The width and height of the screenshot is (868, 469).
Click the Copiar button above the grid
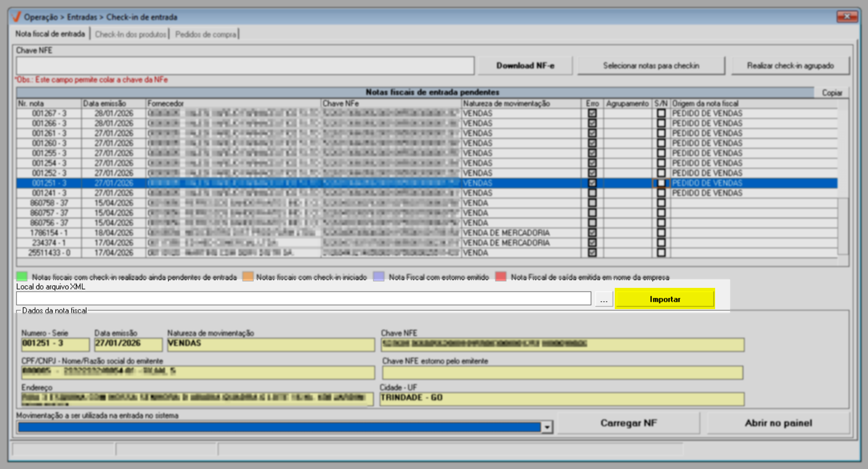tap(832, 93)
